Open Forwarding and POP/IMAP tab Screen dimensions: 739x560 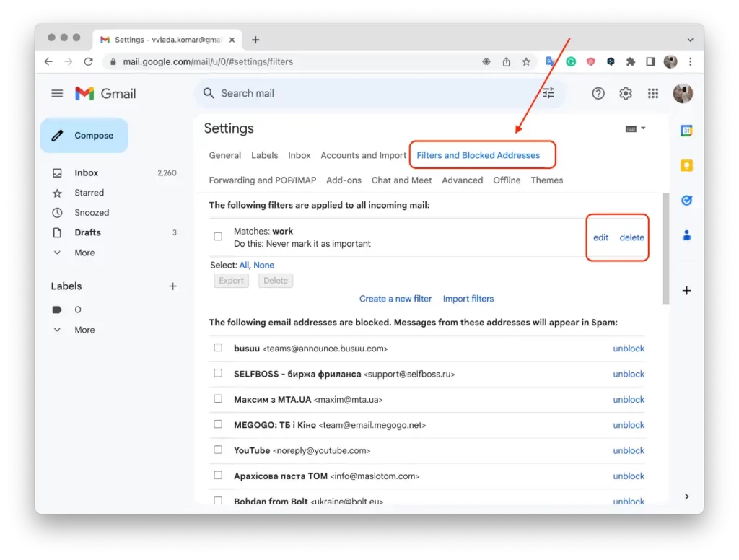tap(263, 180)
